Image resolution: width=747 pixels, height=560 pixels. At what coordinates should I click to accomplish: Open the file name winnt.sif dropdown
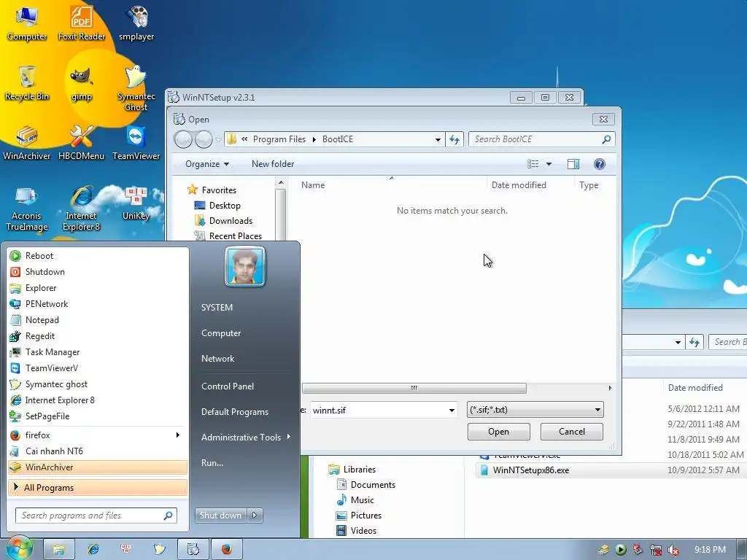(451, 410)
